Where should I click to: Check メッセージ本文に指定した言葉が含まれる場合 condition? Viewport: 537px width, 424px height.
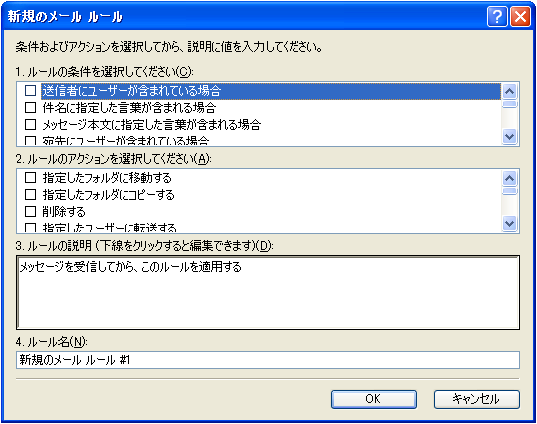(x=30, y=124)
